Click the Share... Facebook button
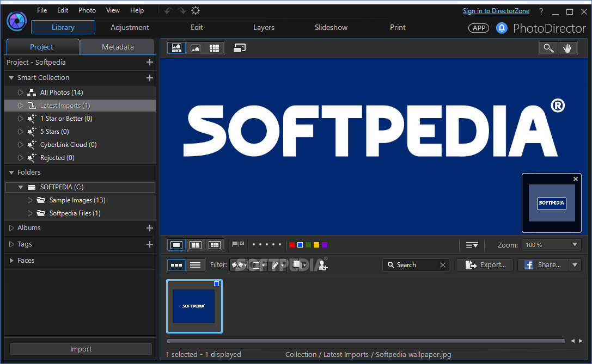Image resolution: width=592 pixels, height=364 pixels. pyautogui.click(x=542, y=265)
